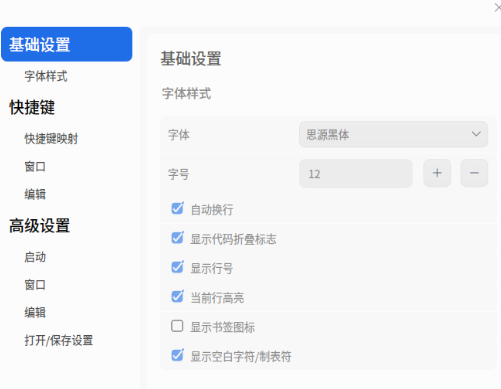Select 窗口 under 高级设置
501x389 pixels.
(x=35, y=285)
